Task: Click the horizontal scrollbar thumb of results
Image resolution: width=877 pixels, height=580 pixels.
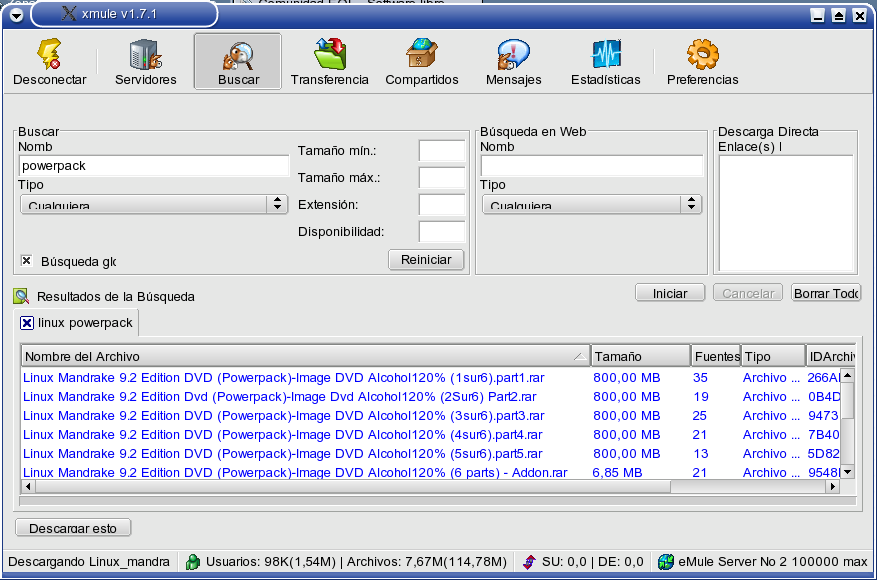Action: 352,487
